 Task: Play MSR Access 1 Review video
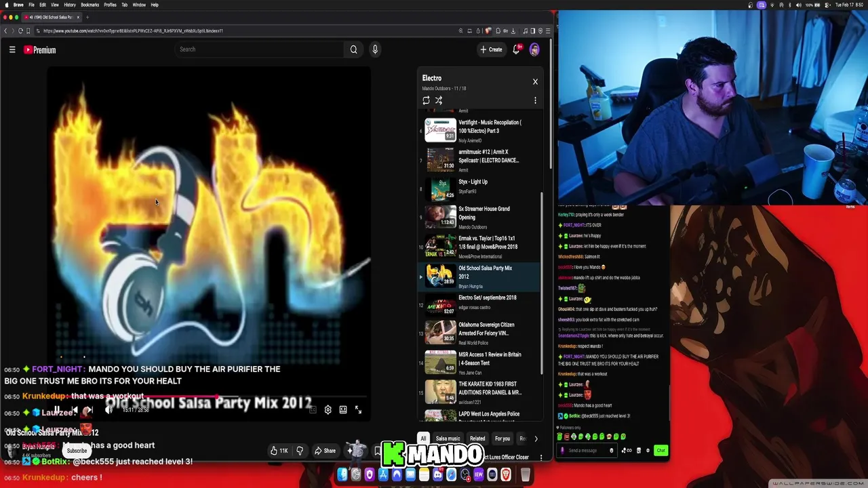[480, 363]
